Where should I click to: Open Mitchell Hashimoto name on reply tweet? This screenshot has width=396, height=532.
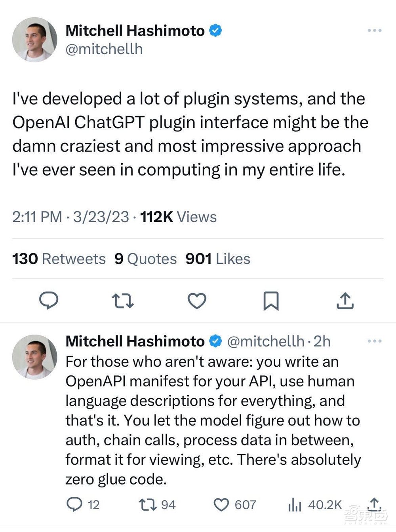point(135,341)
